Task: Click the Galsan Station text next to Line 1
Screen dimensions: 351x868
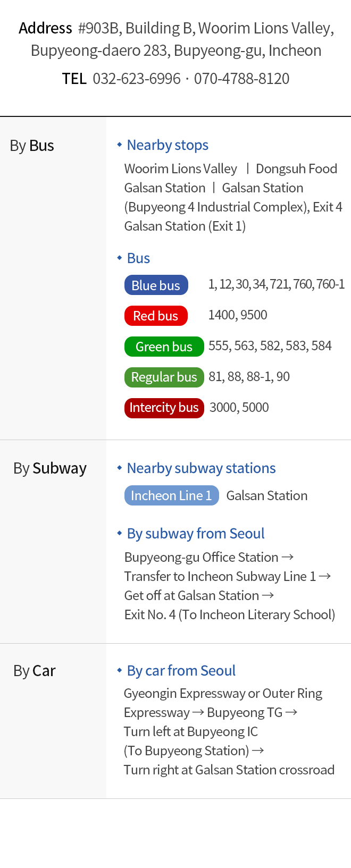Action: tap(267, 495)
